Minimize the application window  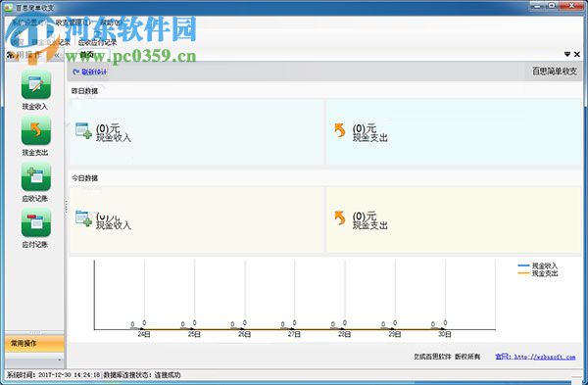[538, 6]
